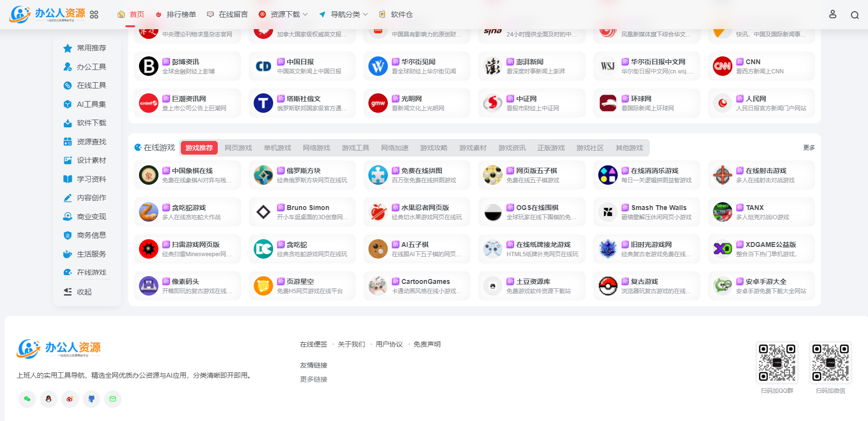Viewport: 868px width, 421px height.
Task: Click the WeChat icon in footer
Action: coord(27,399)
